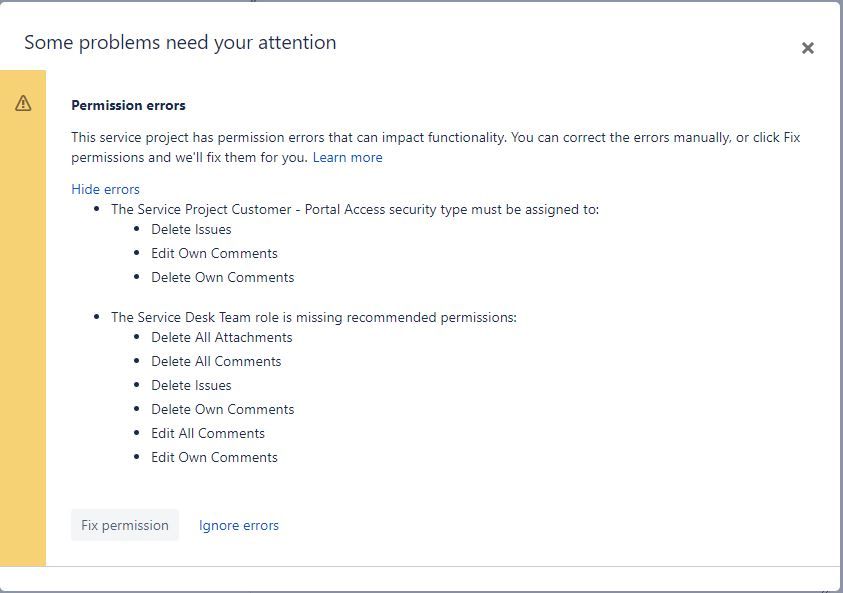This screenshot has height=593, width=843.
Task: Select the Delete All Comments item
Action: point(216,361)
